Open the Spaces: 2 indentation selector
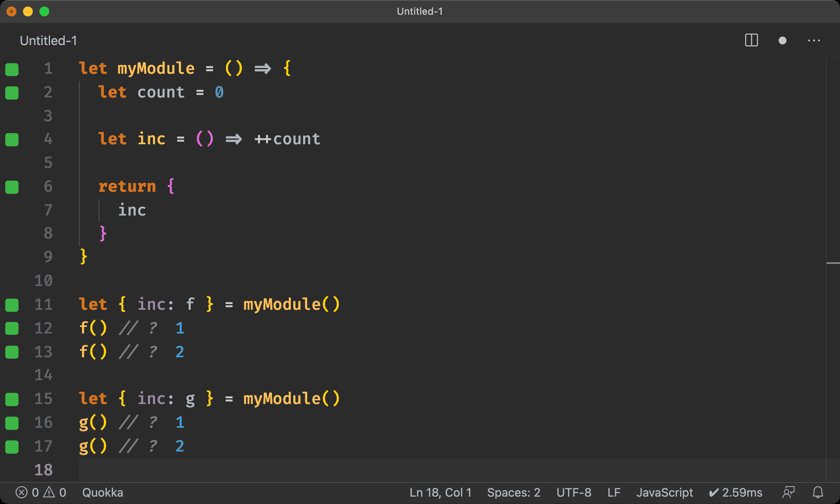This screenshot has height=504, width=840. point(514,492)
